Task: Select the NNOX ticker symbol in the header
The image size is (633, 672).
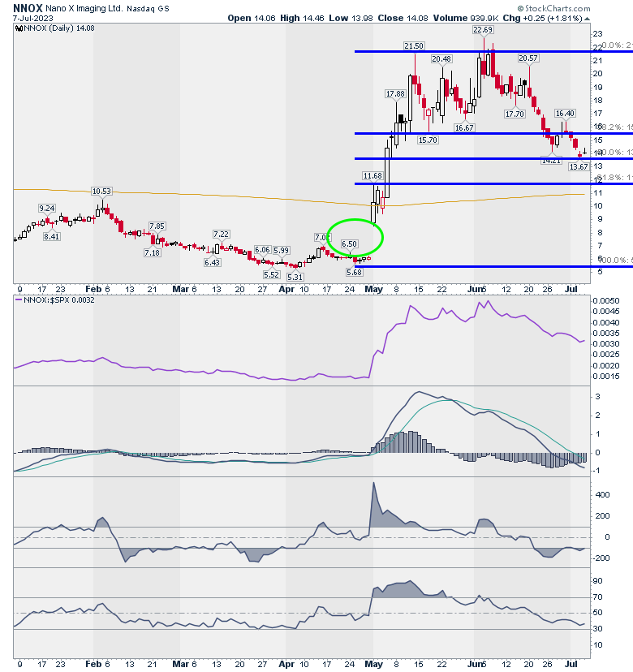Action: pos(28,8)
